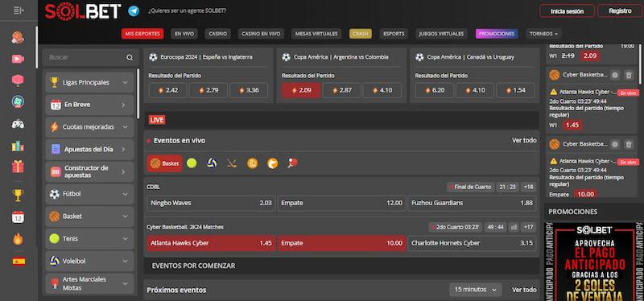Expand En Breve in the left menu
Viewport: 644px width, 301px height.
tap(89, 105)
